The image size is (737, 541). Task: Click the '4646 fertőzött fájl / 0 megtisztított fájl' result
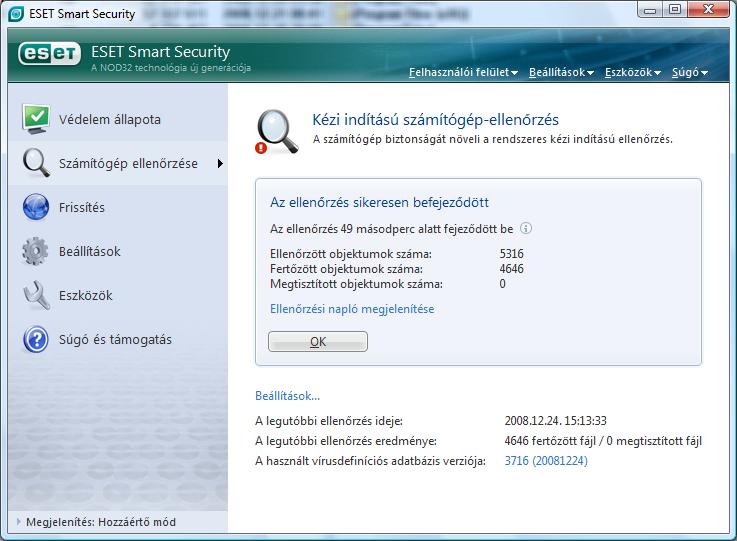pos(603,441)
